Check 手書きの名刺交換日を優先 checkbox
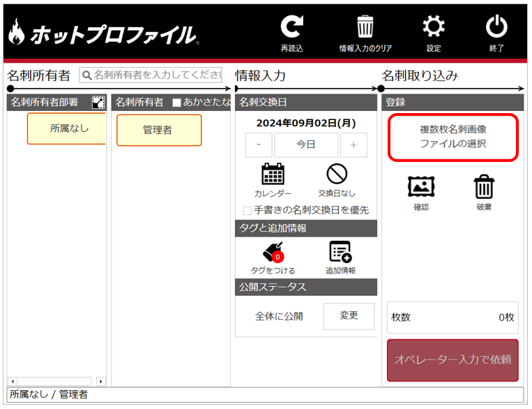The height and width of the screenshot is (409, 532). pos(248,211)
